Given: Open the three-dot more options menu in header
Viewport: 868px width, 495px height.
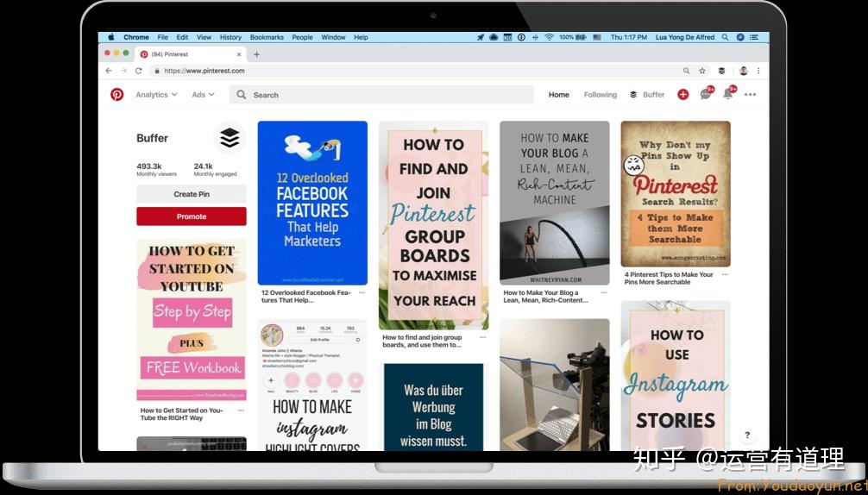Looking at the screenshot, I should click(750, 95).
